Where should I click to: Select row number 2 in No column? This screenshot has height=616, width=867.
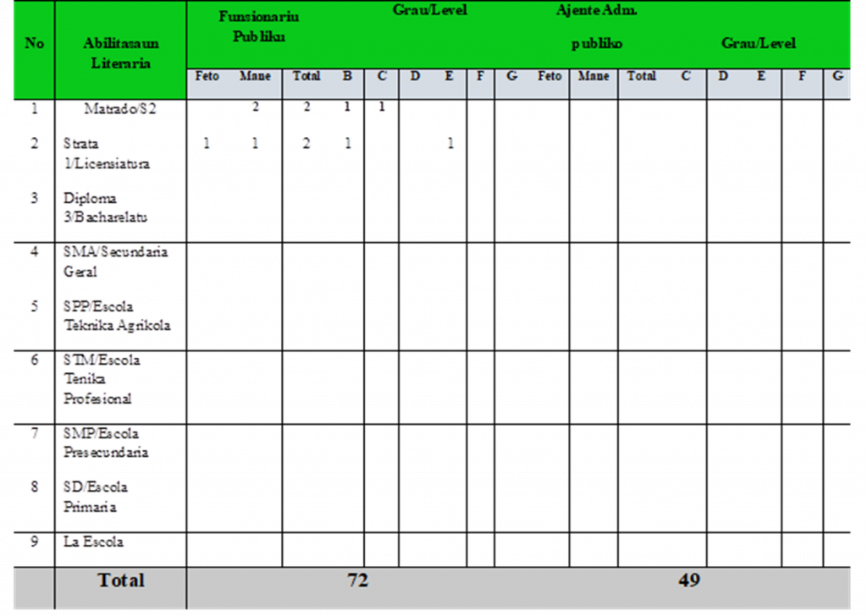(x=35, y=144)
